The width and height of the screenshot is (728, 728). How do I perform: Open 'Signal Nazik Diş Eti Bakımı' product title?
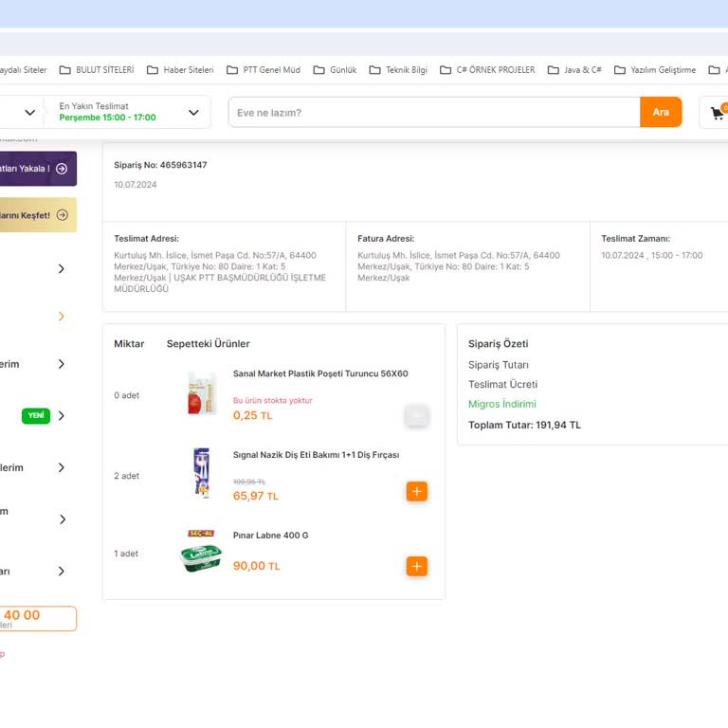point(316,455)
